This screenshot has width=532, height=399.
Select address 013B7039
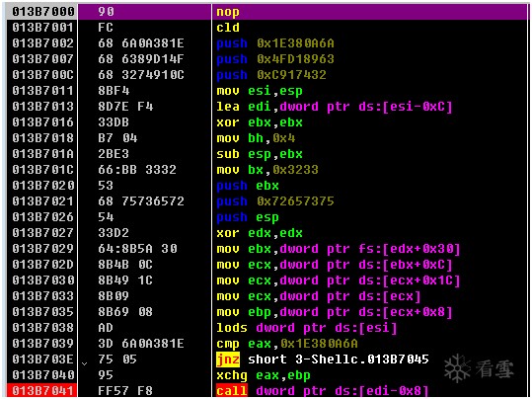coord(42,344)
